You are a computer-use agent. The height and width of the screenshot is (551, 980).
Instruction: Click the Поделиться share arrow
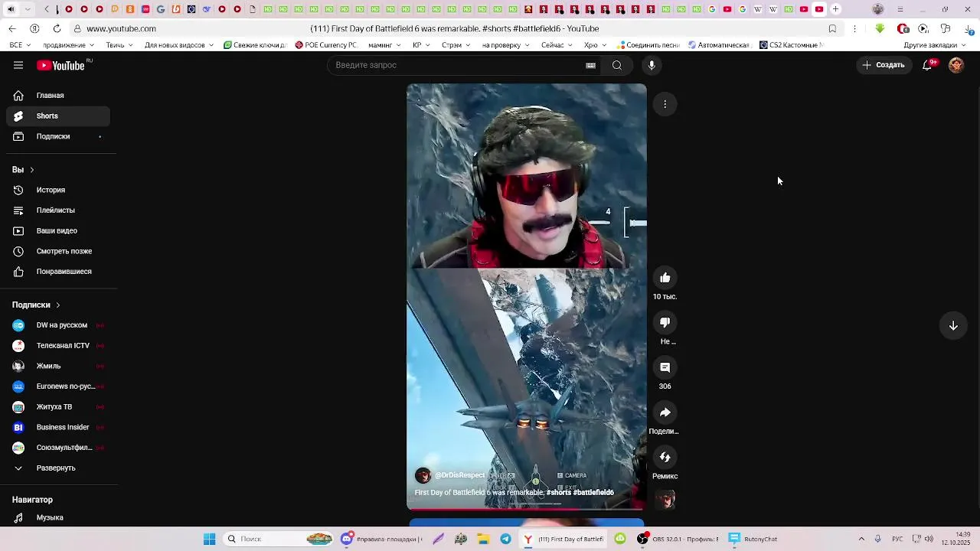(x=665, y=412)
